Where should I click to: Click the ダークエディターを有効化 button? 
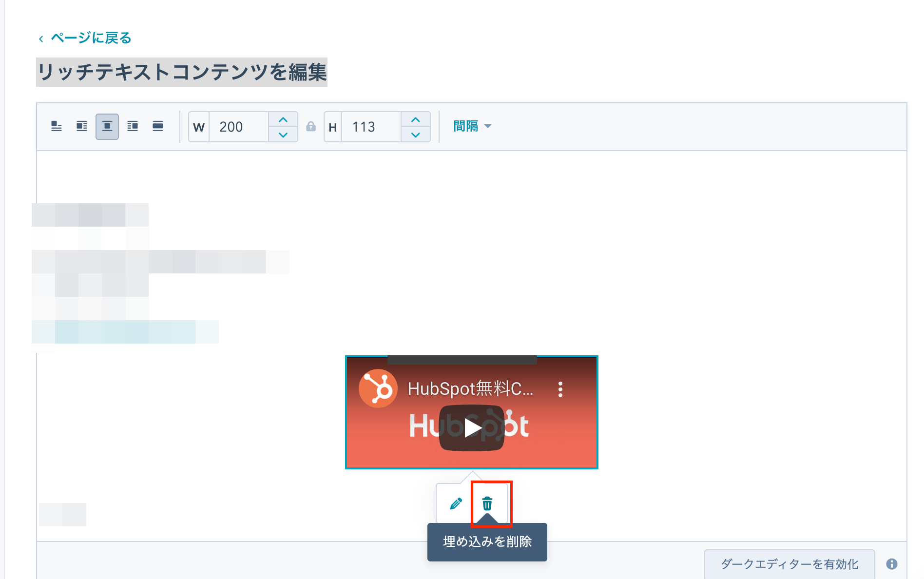[789, 564]
